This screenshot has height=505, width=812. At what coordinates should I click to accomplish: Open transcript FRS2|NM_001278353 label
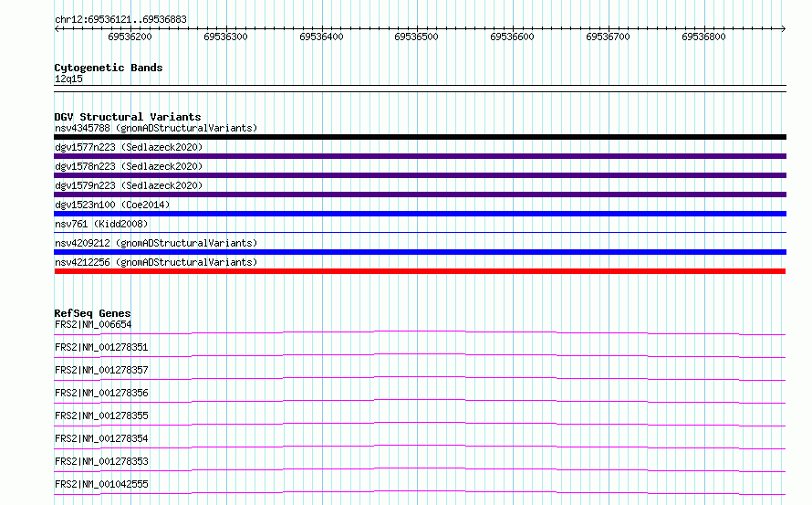[x=101, y=461]
